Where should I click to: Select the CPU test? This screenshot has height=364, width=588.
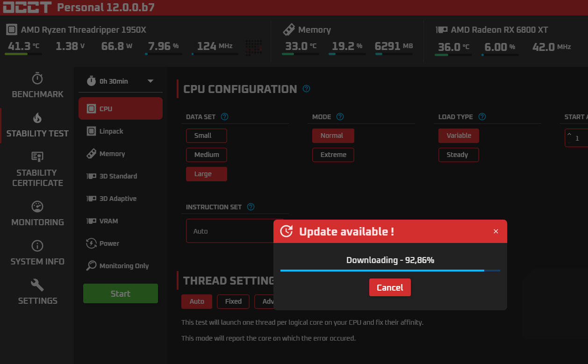tap(121, 108)
